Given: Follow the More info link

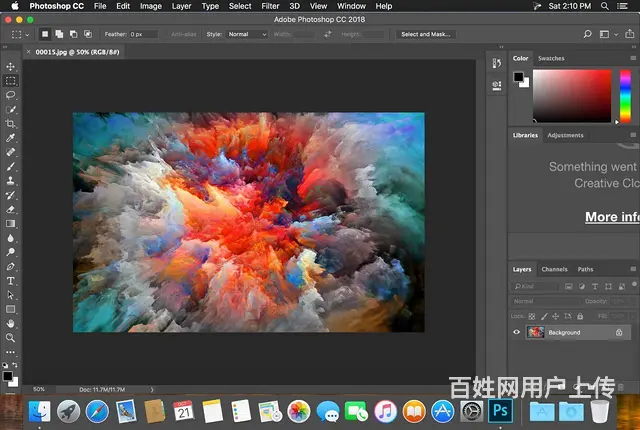Looking at the screenshot, I should (612, 217).
